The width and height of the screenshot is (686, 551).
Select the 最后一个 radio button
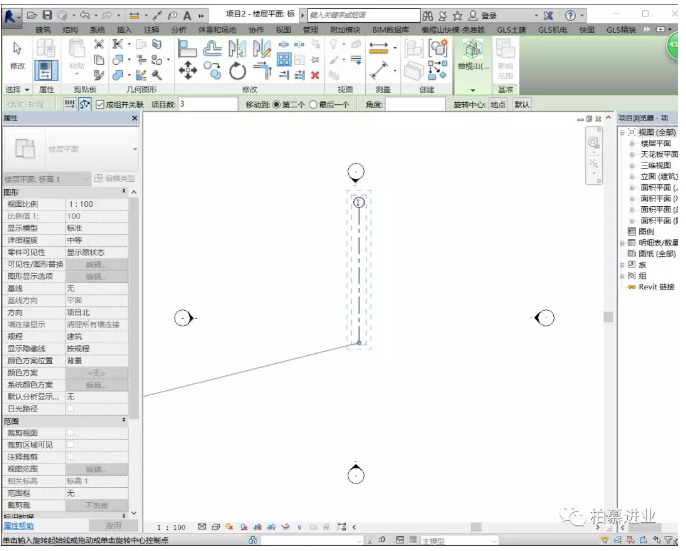[x=312, y=105]
